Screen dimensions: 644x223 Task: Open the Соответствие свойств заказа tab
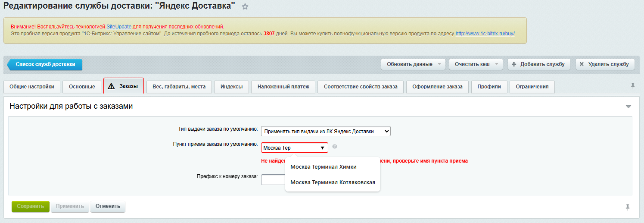point(361,87)
